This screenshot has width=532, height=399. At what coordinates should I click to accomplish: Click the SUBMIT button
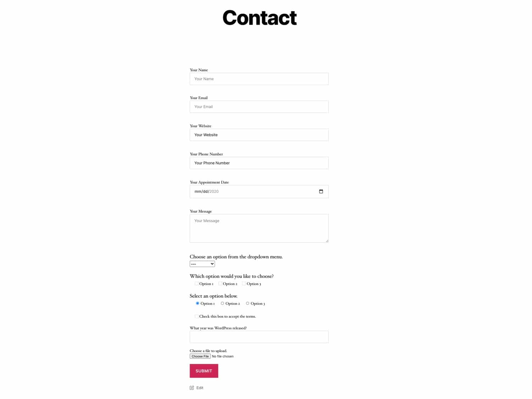pos(204,371)
